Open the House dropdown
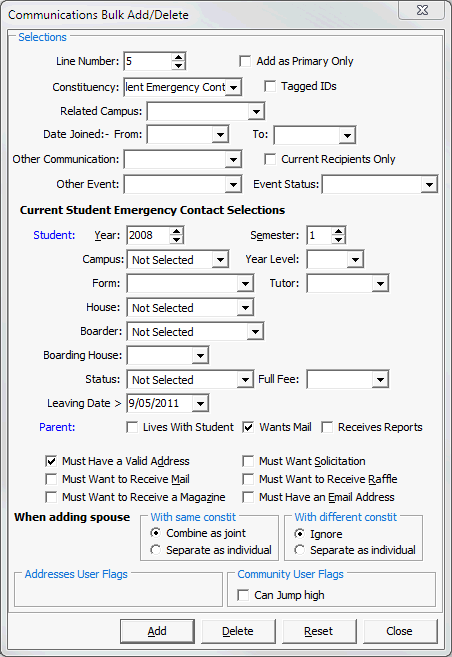452x657 pixels. [x=245, y=308]
